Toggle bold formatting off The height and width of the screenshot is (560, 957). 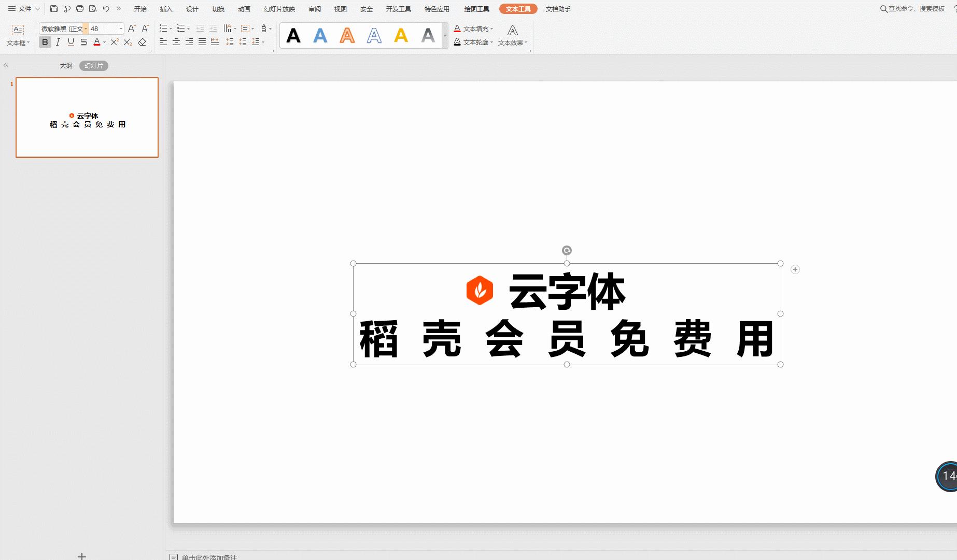(x=45, y=42)
